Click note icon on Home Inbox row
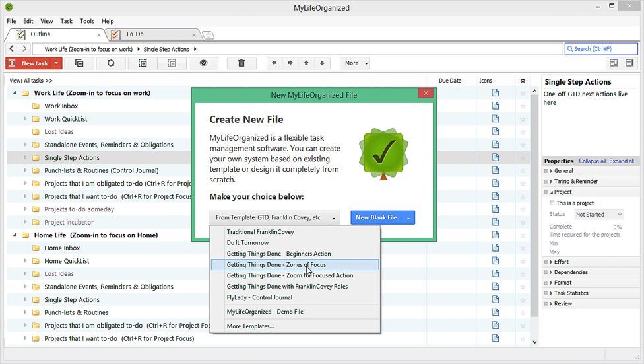The height and width of the screenshot is (364, 644). tap(496, 248)
